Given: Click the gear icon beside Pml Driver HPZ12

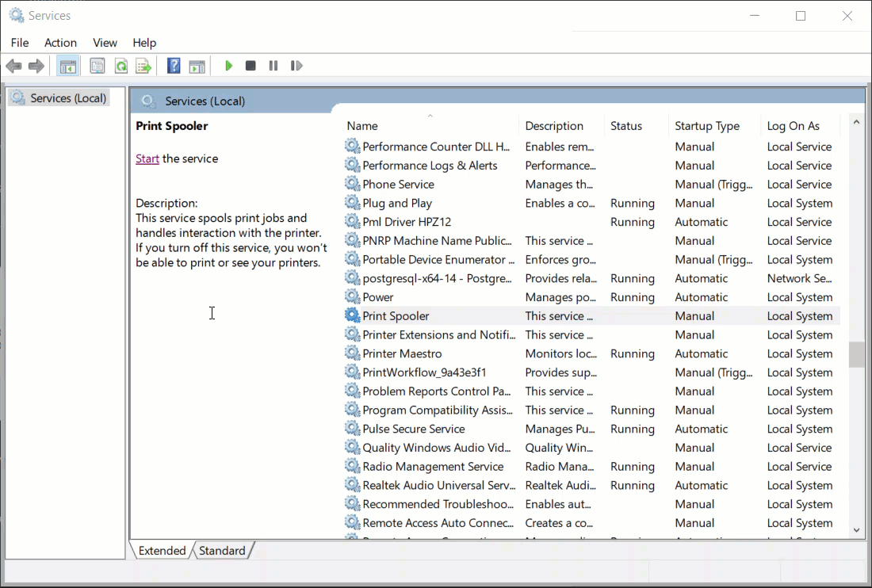Looking at the screenshot, I should 353,221.
